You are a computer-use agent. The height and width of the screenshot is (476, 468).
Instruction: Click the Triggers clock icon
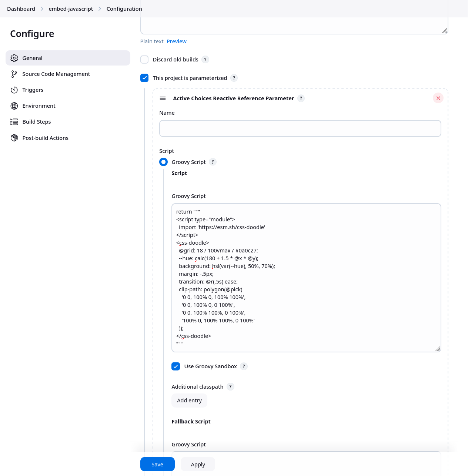(x=14, y=90)
